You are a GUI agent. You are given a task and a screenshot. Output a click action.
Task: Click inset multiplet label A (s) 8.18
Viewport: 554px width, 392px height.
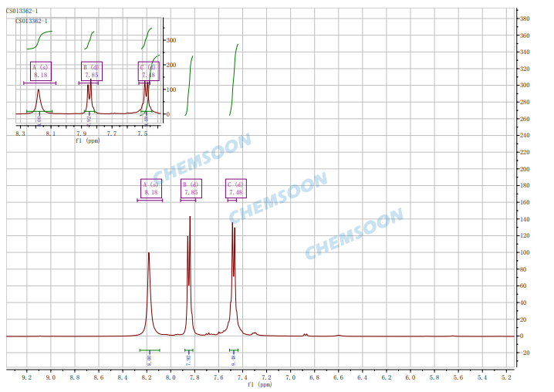[x=41, y=71]
